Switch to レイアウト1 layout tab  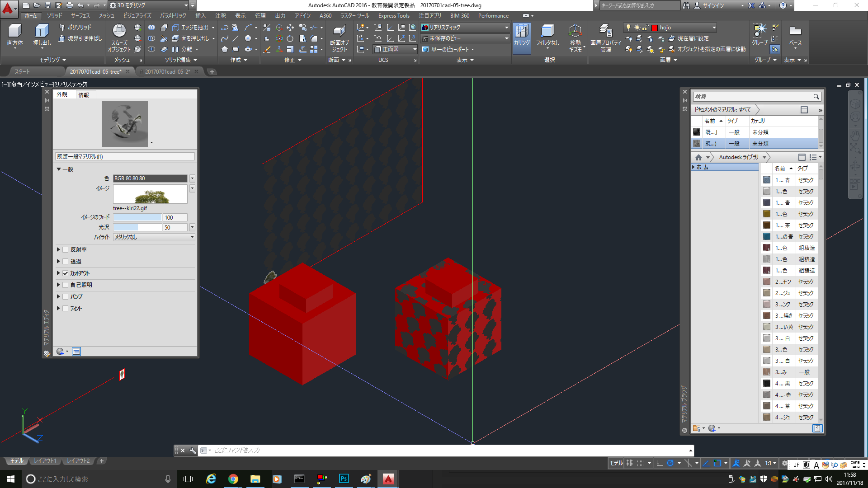tap(45, 461)
